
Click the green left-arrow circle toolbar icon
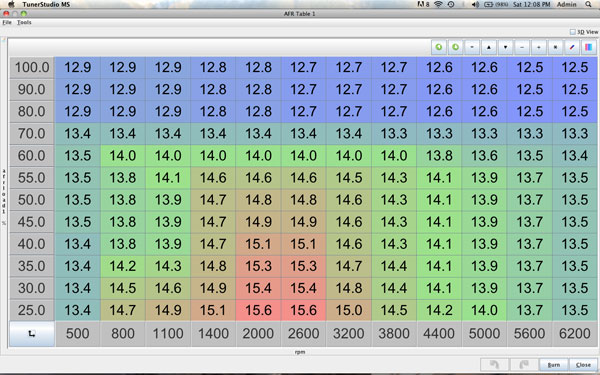[439, 47]
